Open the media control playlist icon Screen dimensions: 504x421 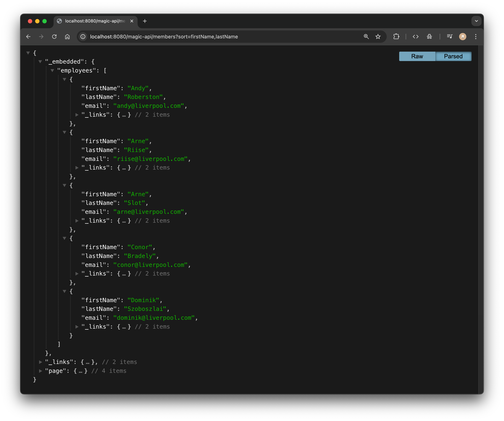[450, 37]
